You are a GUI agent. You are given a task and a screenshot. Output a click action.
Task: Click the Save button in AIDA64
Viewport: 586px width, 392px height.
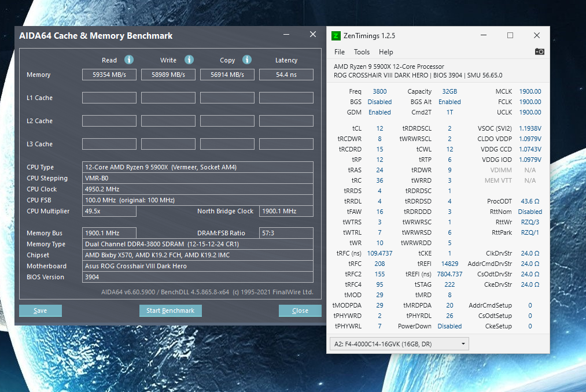tap(40, 310)
